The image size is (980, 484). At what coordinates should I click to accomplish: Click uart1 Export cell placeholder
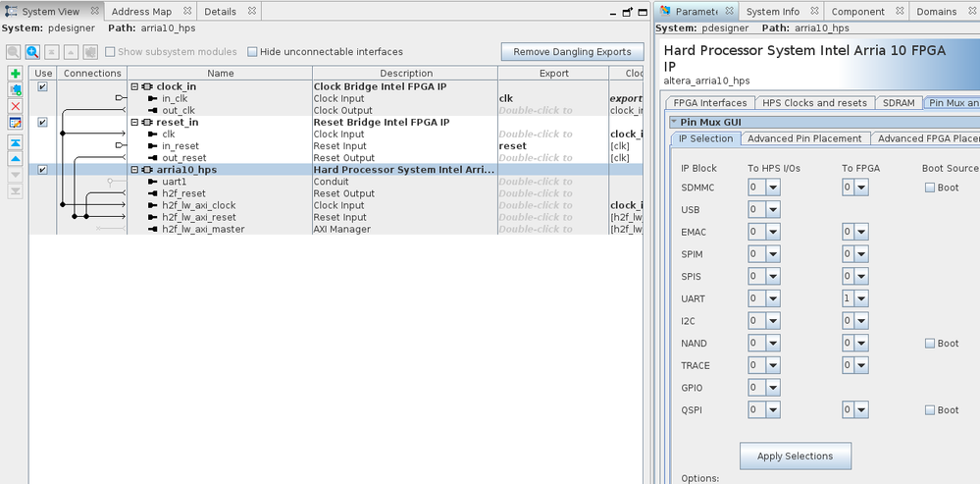click(x=535, y=182)
